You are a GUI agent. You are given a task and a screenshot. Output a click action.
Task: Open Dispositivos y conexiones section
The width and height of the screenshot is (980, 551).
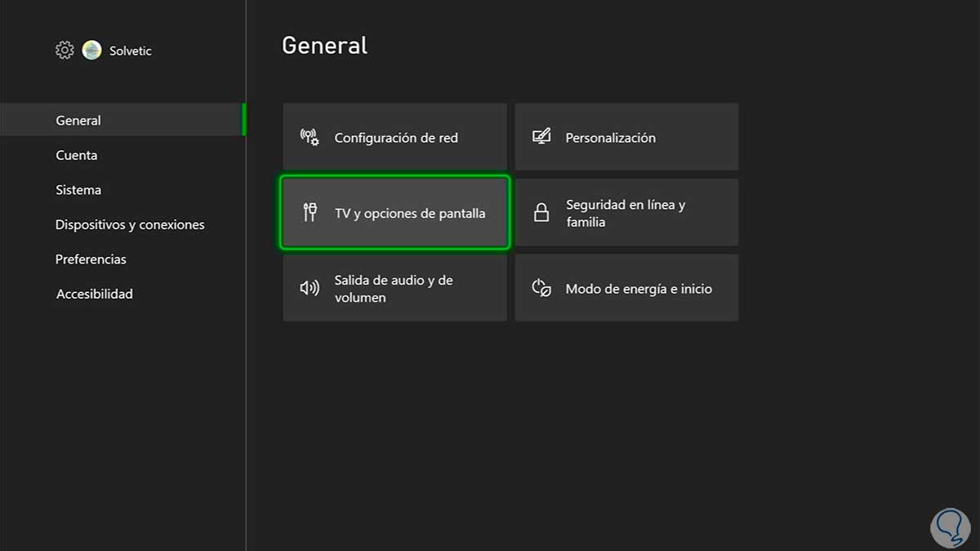coord(130,224)
